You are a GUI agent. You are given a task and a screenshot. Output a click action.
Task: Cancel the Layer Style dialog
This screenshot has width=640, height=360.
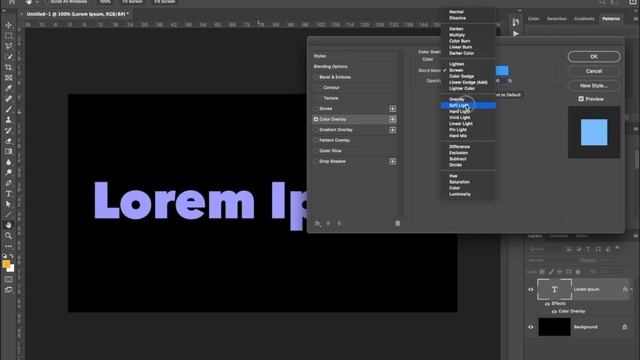click(x=594, y=71)
